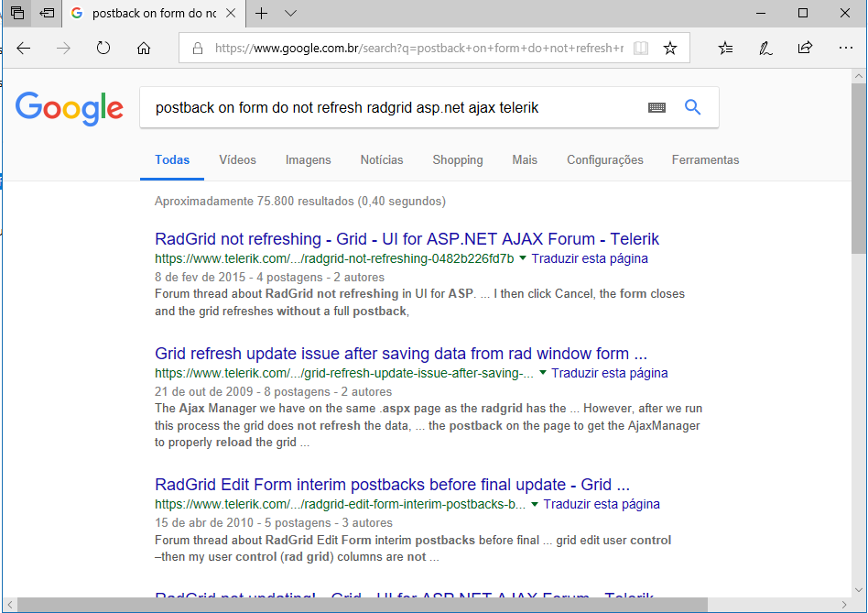This screenshot has width=868, height=613.
Task: Translate the RadGrid Edit Form page
Action: point(602,505)
